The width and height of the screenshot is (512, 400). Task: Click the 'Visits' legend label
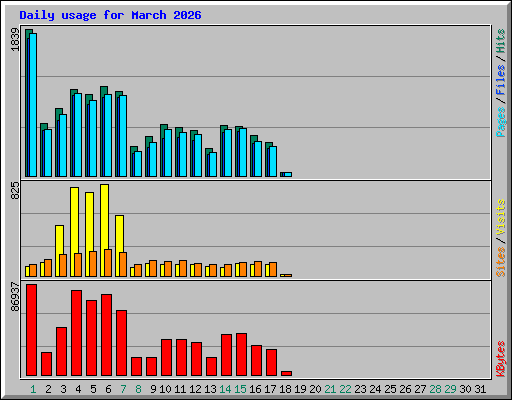pyautogui.click(x=501, y=218)
